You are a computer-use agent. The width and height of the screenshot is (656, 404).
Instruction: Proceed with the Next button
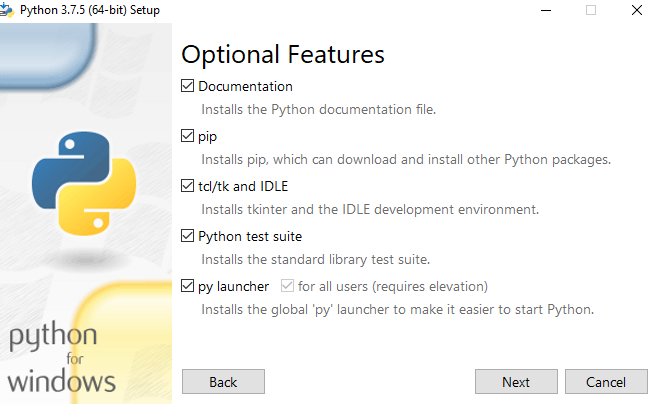click(x=516, y=381)
